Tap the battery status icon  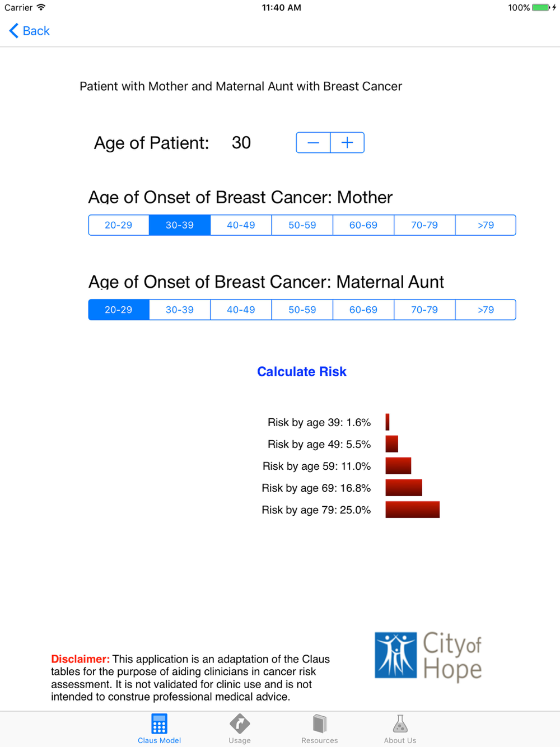point(541,8)
